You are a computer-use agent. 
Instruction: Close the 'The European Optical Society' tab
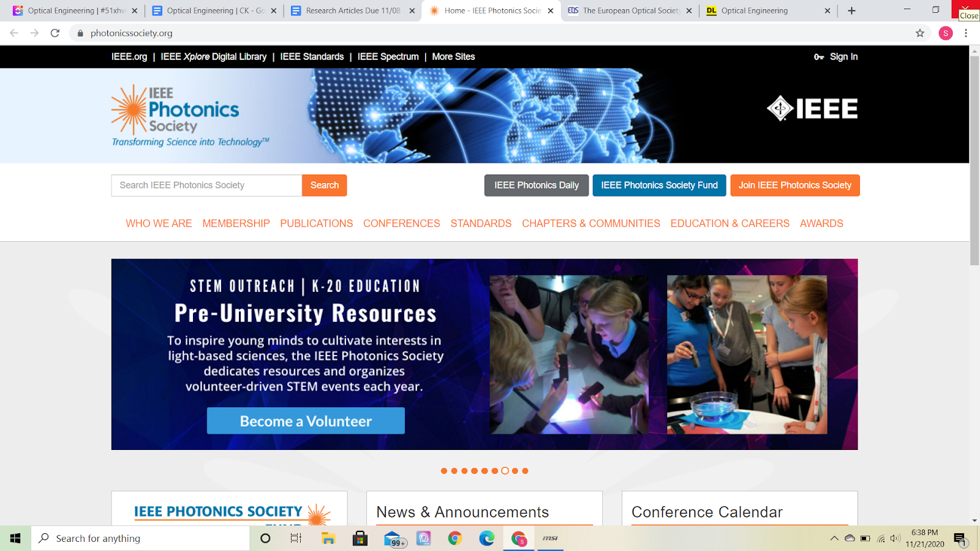689,10
